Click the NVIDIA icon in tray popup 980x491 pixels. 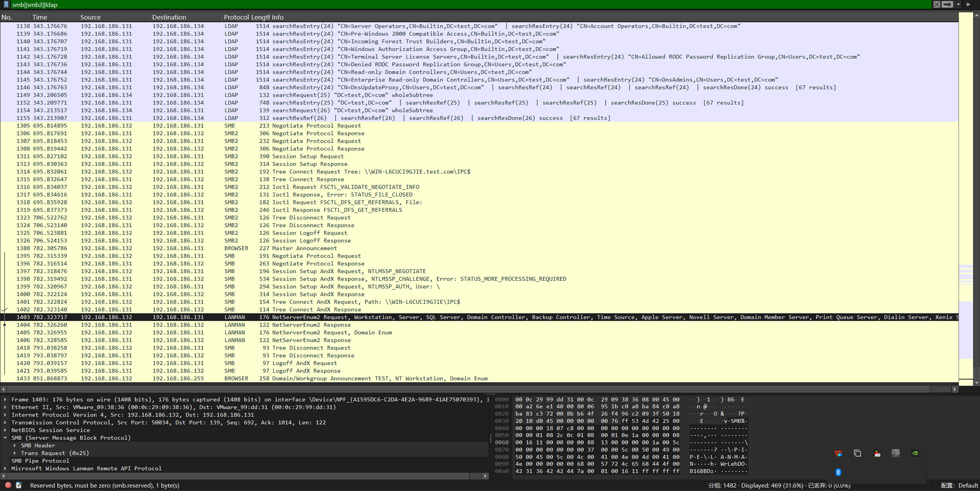(x=915, y=453)
